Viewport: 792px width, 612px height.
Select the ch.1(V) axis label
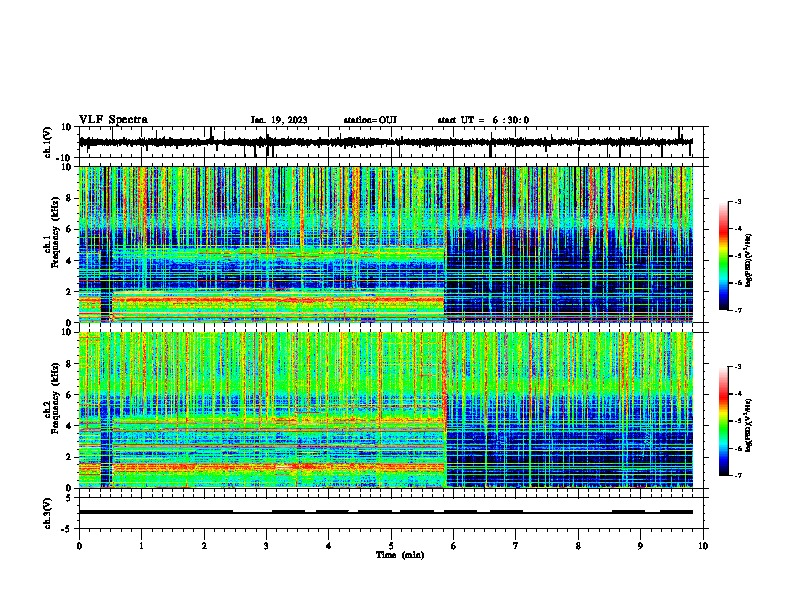pyautogui.click(x=48, y=142)
